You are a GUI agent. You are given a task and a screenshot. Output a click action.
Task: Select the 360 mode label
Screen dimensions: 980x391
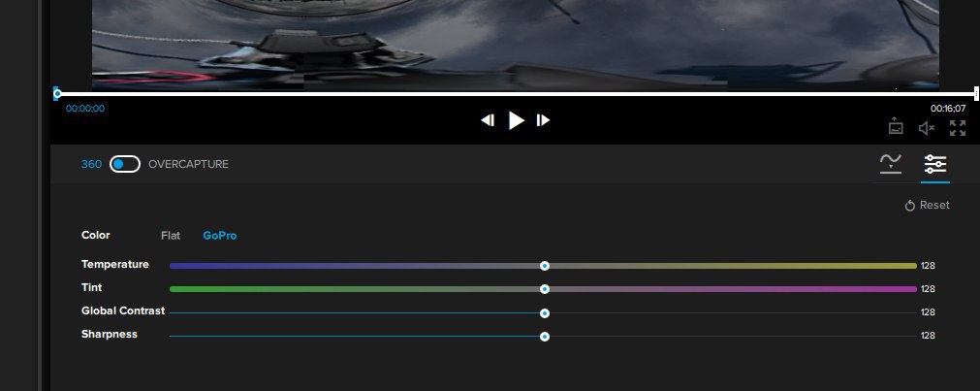(x=91, y=164)
